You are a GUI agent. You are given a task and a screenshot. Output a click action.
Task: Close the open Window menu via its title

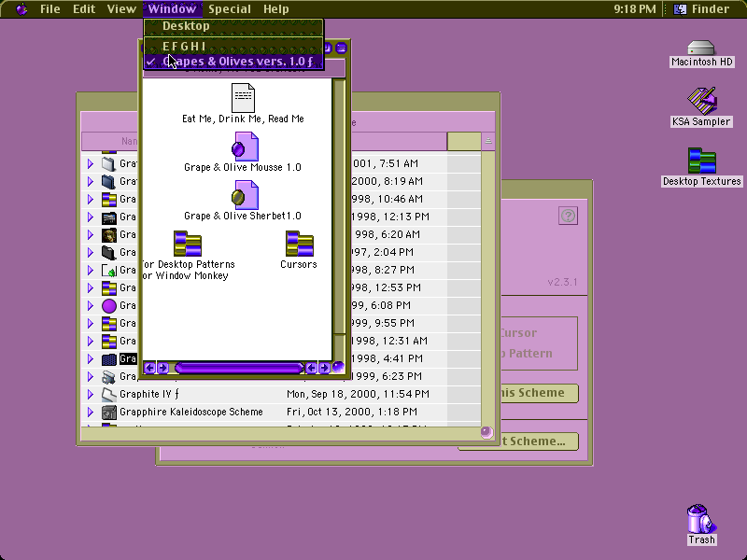click(172, 8)
